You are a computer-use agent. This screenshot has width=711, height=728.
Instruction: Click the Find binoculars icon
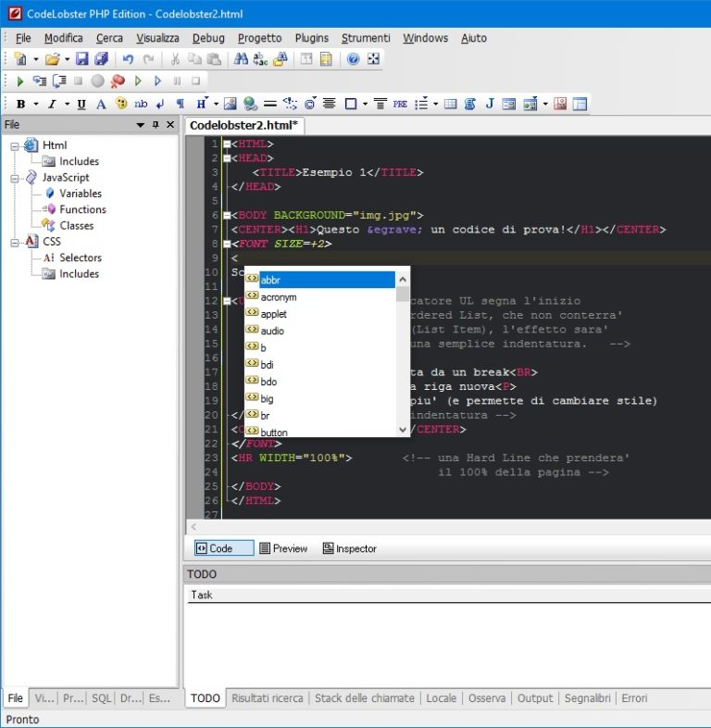point(241,59)
